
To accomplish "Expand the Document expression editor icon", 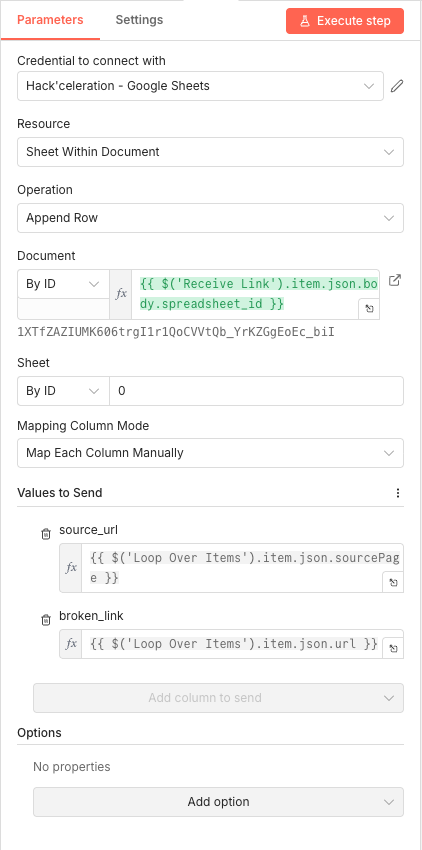I will pos(369,308).
